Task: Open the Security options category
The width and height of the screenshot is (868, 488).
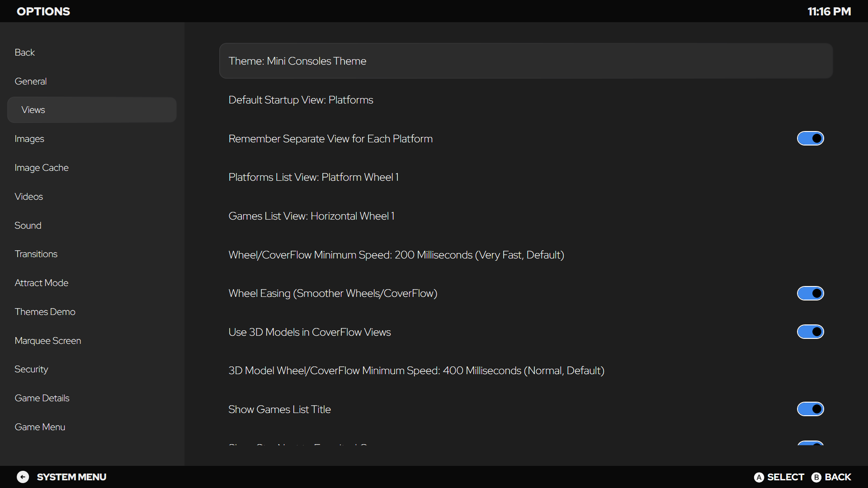Action: (92, 369)
